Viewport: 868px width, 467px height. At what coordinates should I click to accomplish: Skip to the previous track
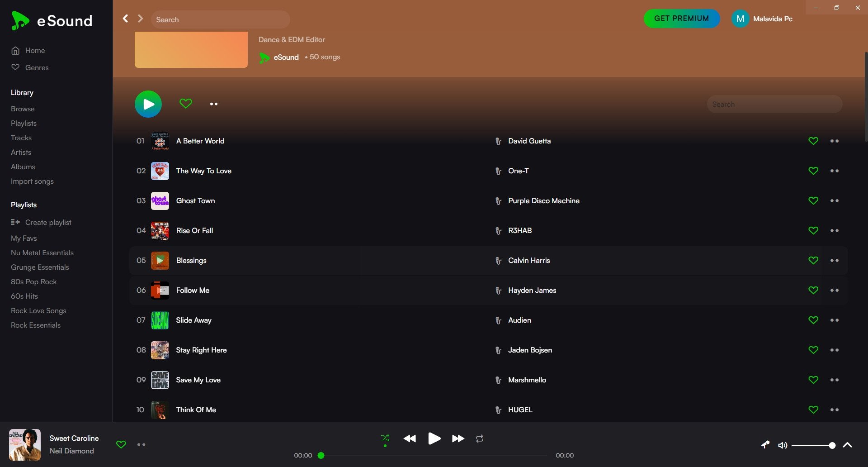pyautogui.click(x=410, y=438)
